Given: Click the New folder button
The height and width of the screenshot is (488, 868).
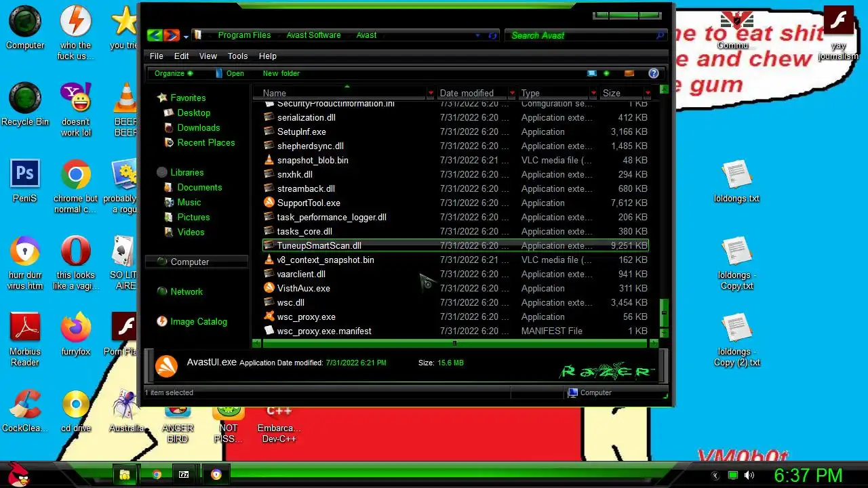Looking at the screenshot, I should (281, 73).
